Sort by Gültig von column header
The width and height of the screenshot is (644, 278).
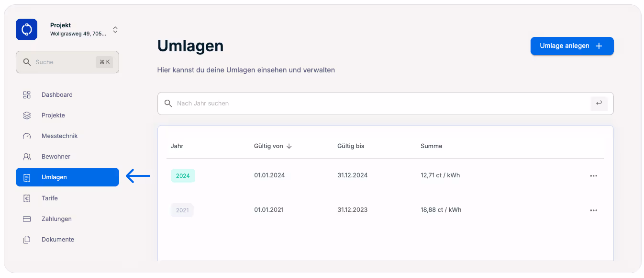[x=268, y=146]
